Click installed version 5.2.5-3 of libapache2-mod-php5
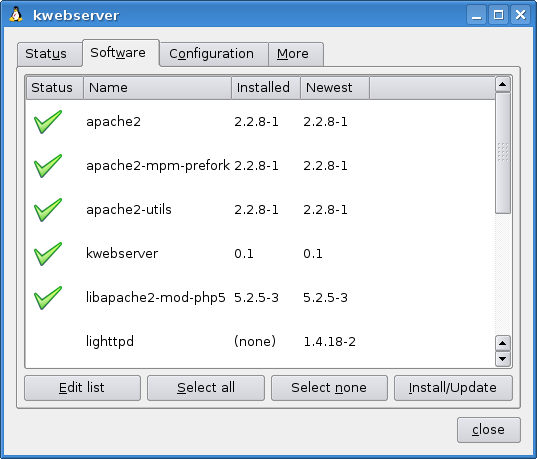This screenshot has width=537, height=459. click(256, 298)
